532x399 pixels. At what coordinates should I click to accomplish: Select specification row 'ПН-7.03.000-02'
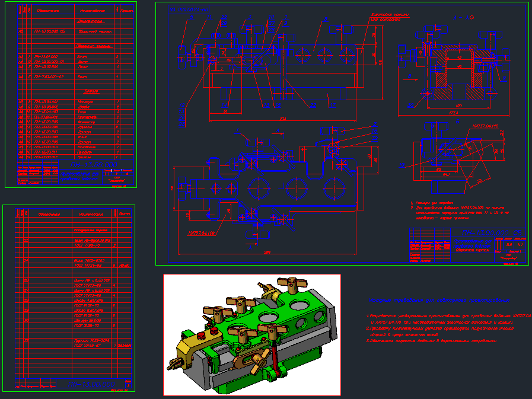point(76,77)
